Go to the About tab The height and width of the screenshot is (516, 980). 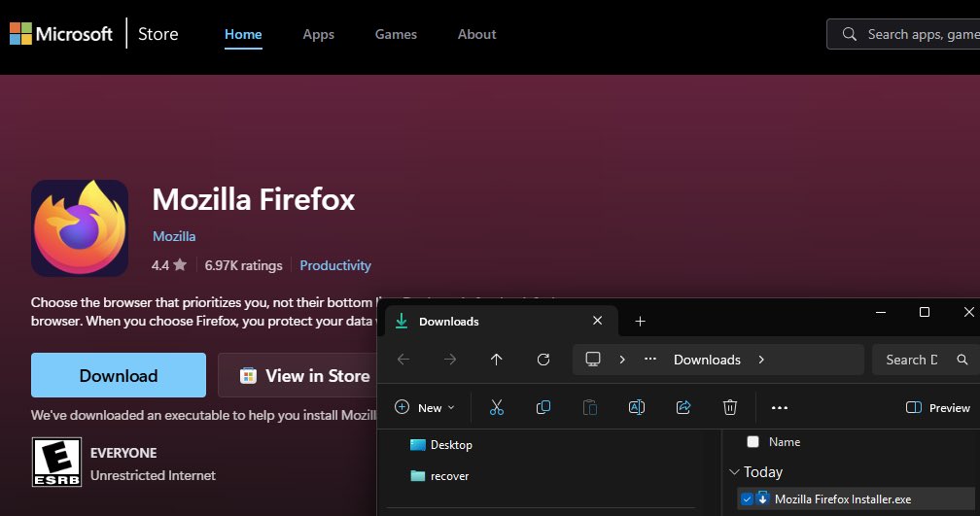point(476,34)
